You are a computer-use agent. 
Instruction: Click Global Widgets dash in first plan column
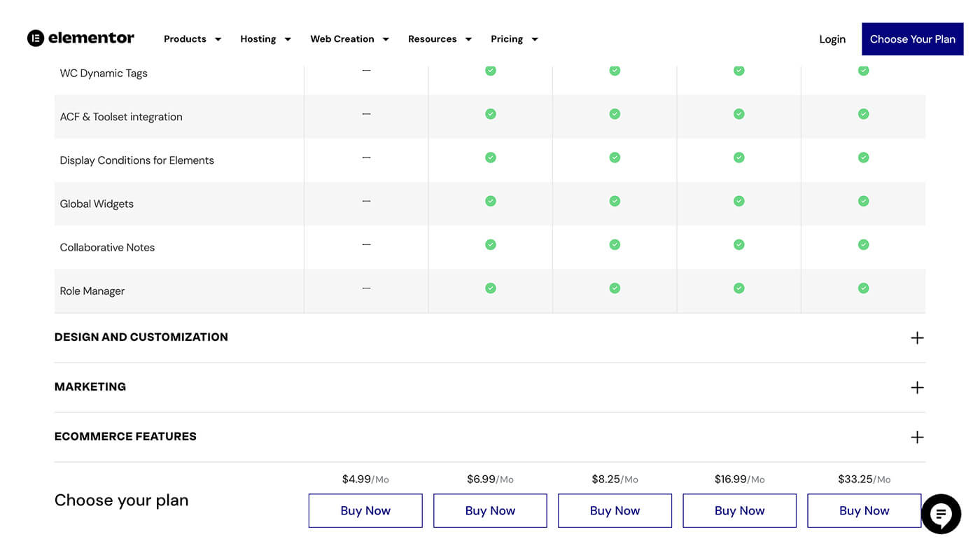pos(366,201)
